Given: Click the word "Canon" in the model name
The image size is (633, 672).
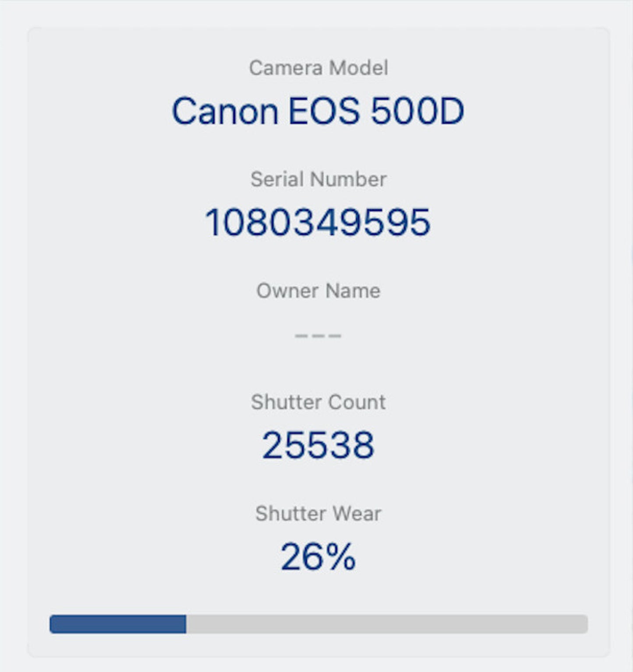Looking at the screenshot, I should click(225, 111).
